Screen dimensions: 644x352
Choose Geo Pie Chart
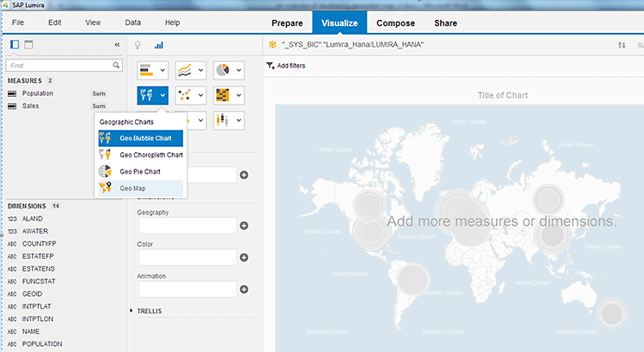pyautogui.click(x=141, y=172)
